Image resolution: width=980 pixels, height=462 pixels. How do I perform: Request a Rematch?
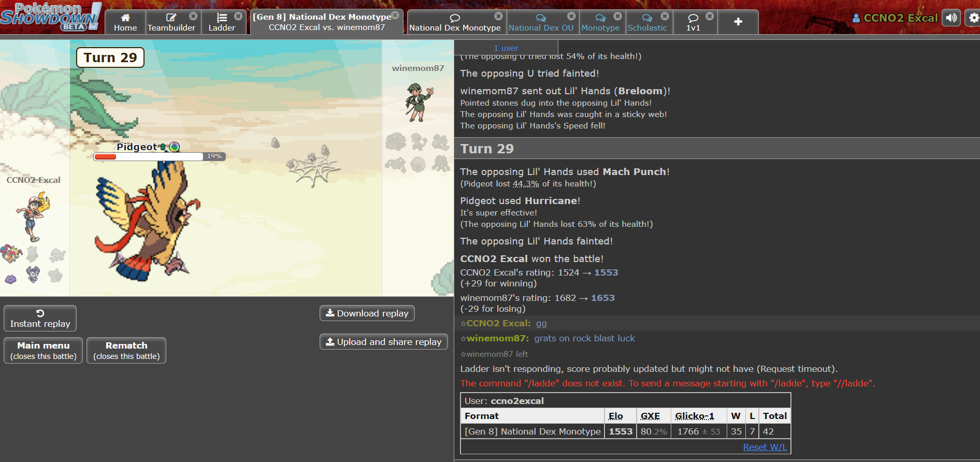coord(126,351)
